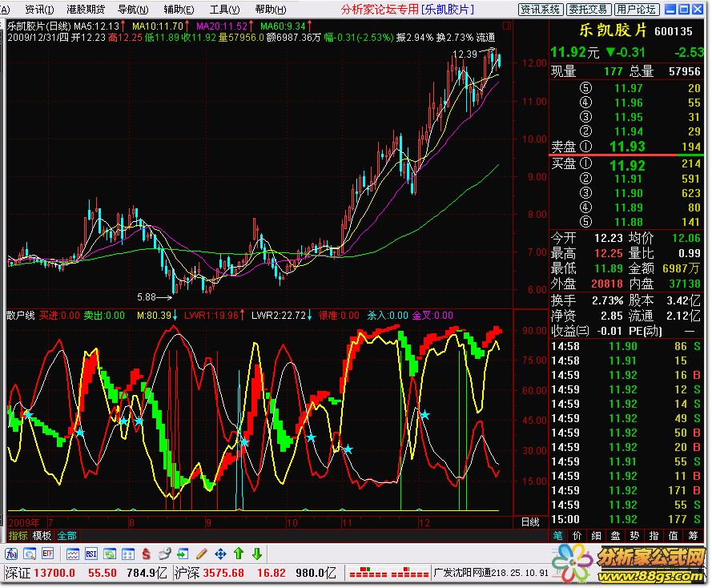Viewport: 712px width, 588px height.
Task: Click the 资讯系统 button
Action: point(541,10)
